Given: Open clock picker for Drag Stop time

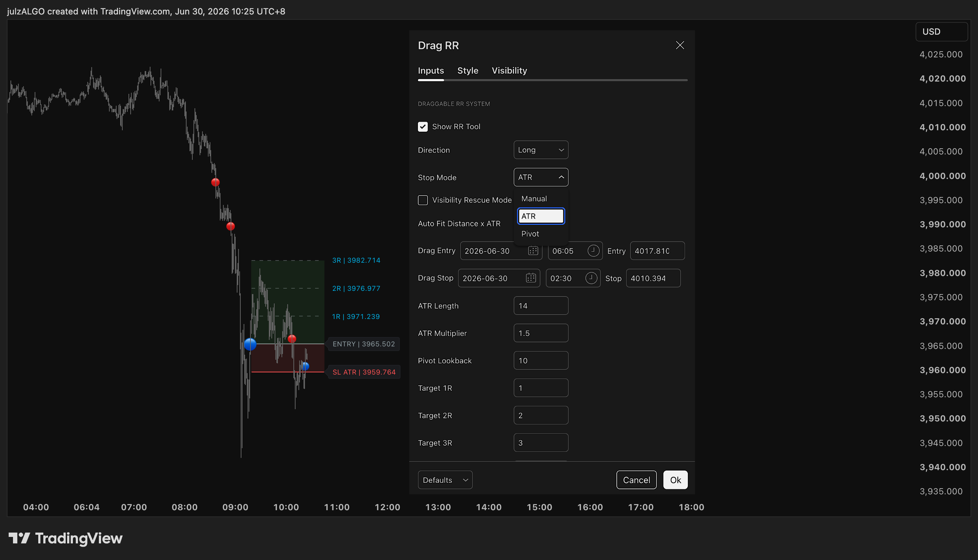Looking at the screenshot, I should pyautogui.click(x=591, y=278).
